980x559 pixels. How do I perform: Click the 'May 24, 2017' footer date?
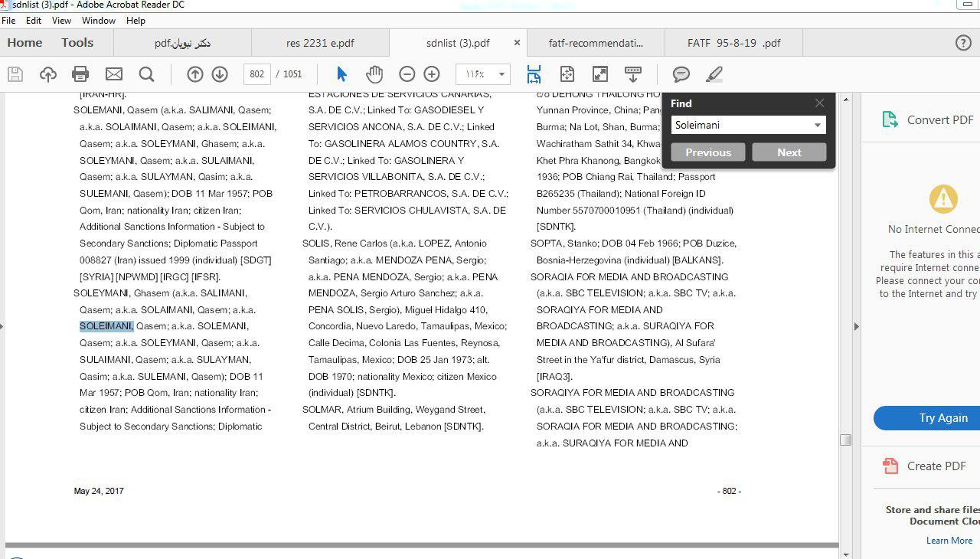click(99, 491)
